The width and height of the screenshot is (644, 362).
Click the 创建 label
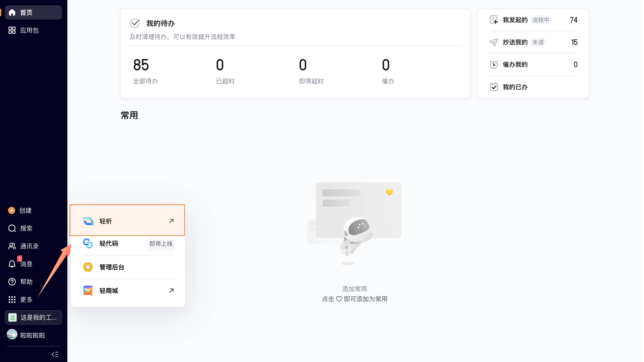click(25, 211)
